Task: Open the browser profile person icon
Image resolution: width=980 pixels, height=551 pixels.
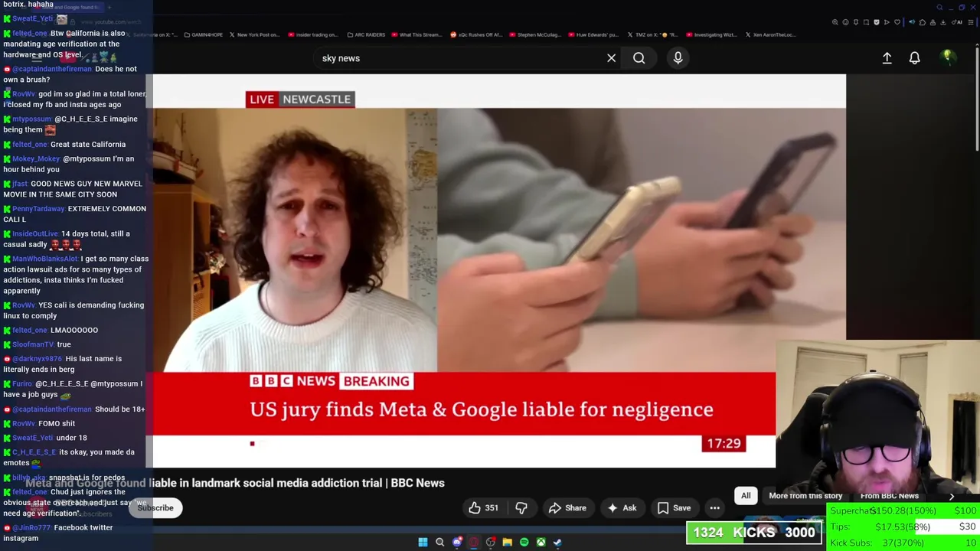Action: tap(933, 22)
